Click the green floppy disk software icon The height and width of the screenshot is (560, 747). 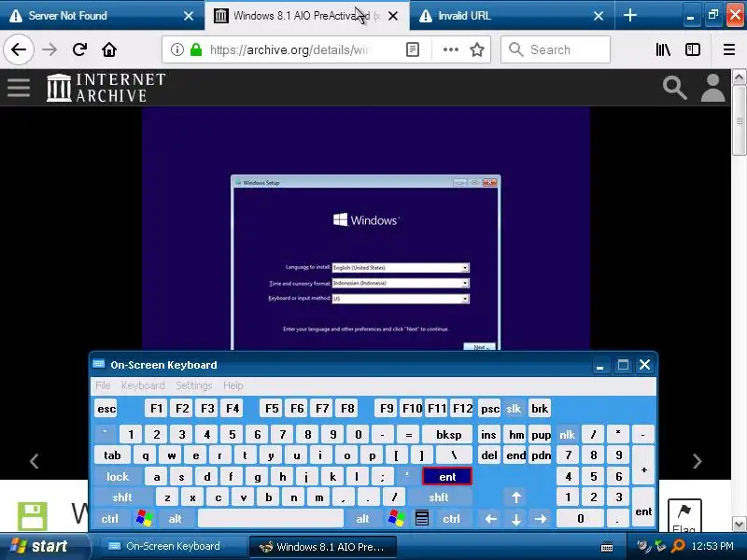tap(33, 516)
